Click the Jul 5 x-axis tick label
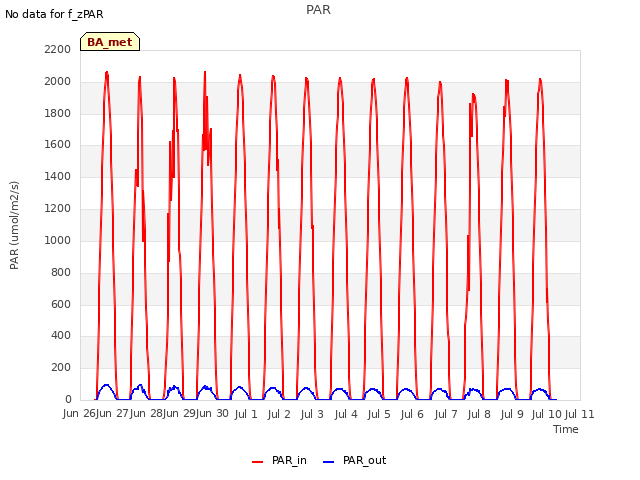The height and width of the screenshot is (480, 640). click(x=379, y=414)
